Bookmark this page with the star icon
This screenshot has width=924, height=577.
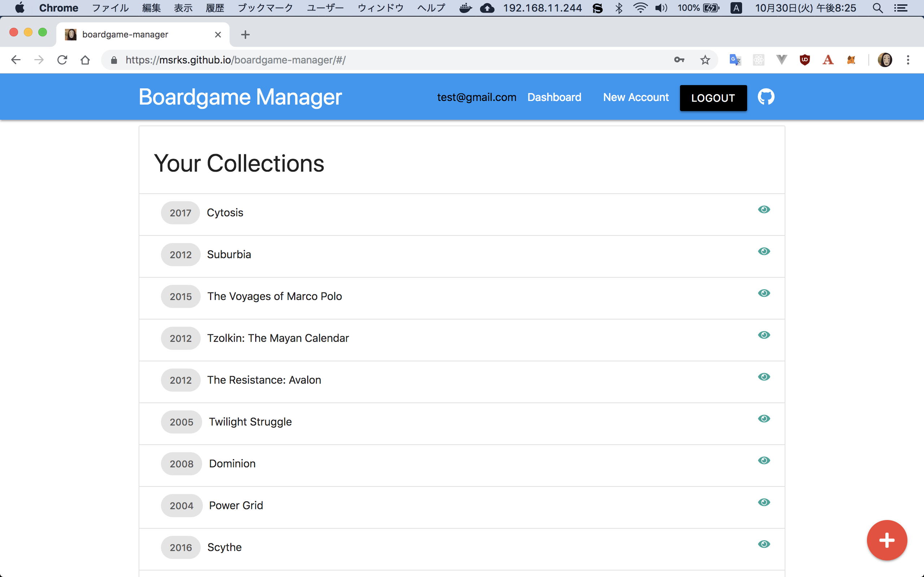705,60
